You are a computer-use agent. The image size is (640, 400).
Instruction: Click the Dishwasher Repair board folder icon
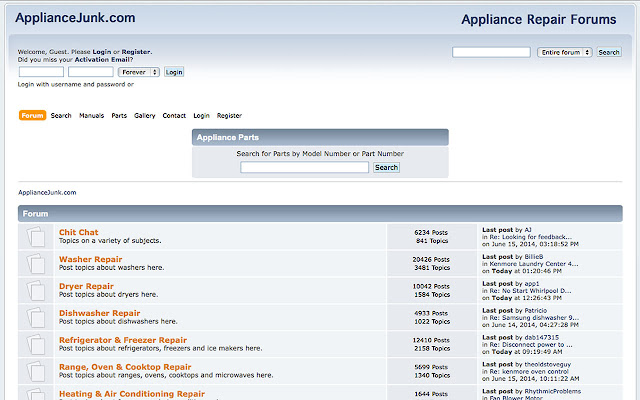(36, 317)
